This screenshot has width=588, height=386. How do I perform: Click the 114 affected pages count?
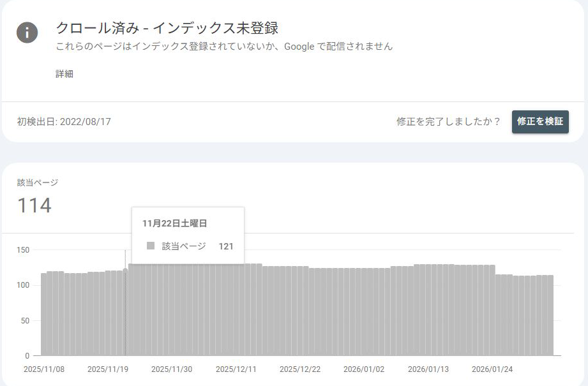[x=34, y=205]
